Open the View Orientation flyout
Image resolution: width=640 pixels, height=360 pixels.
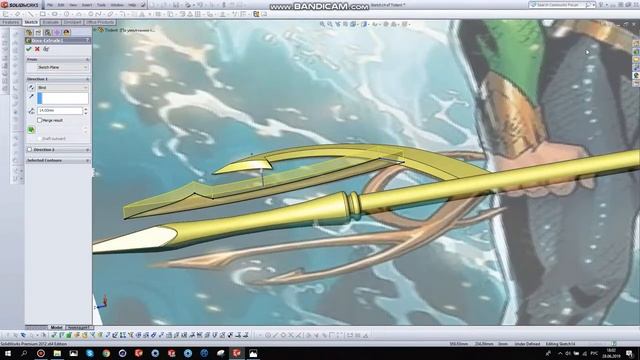[x=354, y=24]
